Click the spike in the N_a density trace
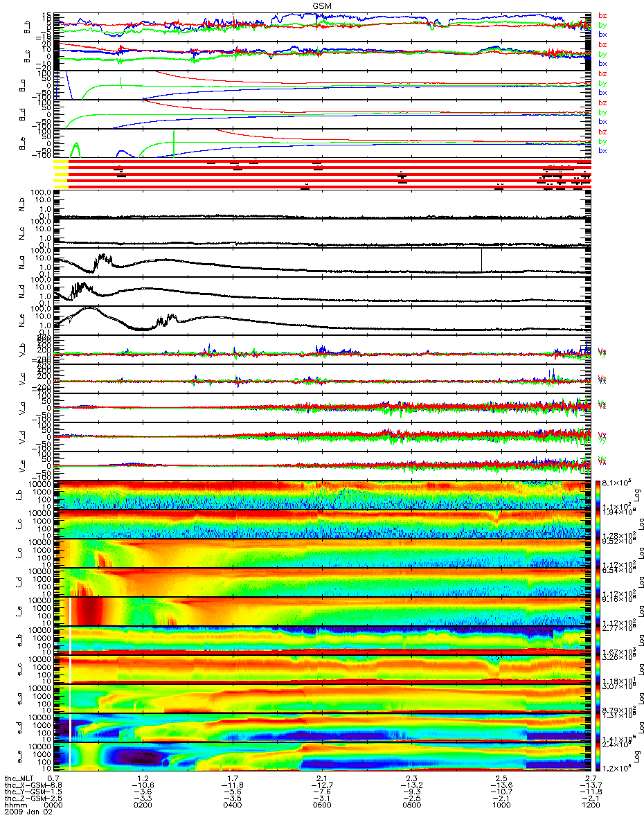 click(481, 260)
